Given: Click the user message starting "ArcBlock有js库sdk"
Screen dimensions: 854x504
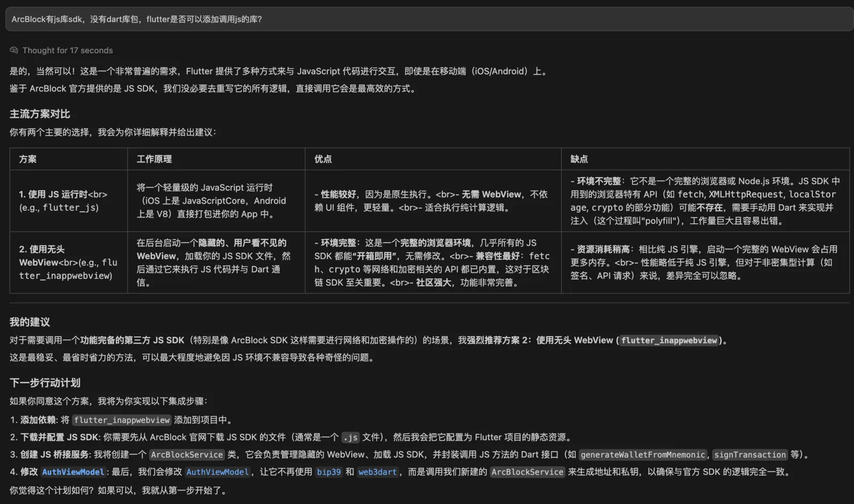Looking at the screenshot, I should pyautogui.click(x=429, y=19).
